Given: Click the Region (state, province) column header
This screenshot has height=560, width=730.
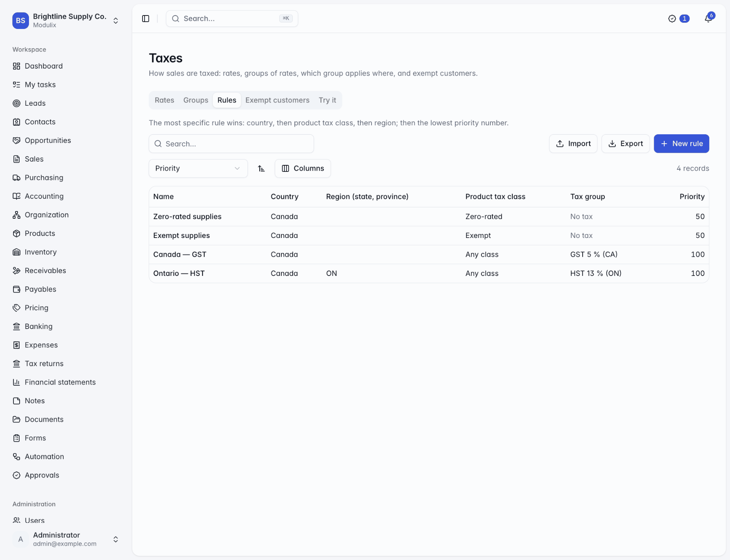Looking at the screenshot, I should 367,196.
